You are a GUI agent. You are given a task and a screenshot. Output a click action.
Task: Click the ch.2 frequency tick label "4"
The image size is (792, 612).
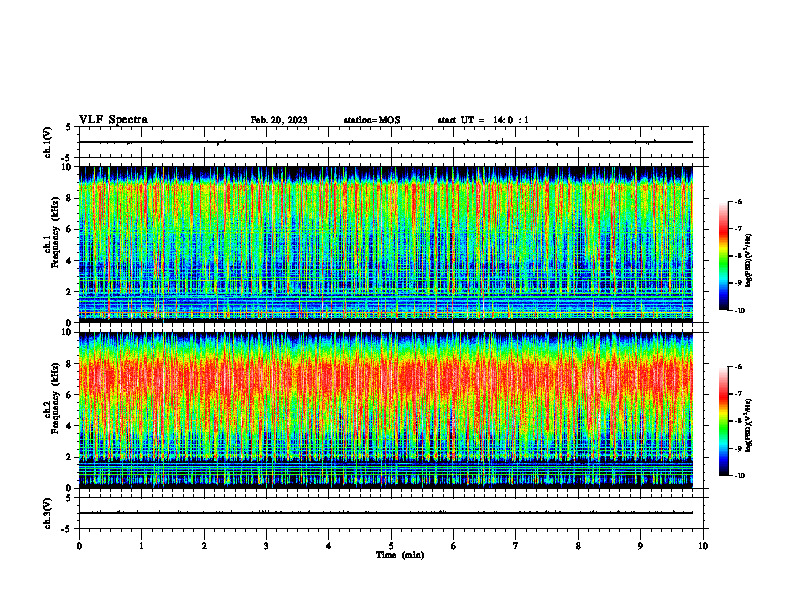tap(70, 426)
